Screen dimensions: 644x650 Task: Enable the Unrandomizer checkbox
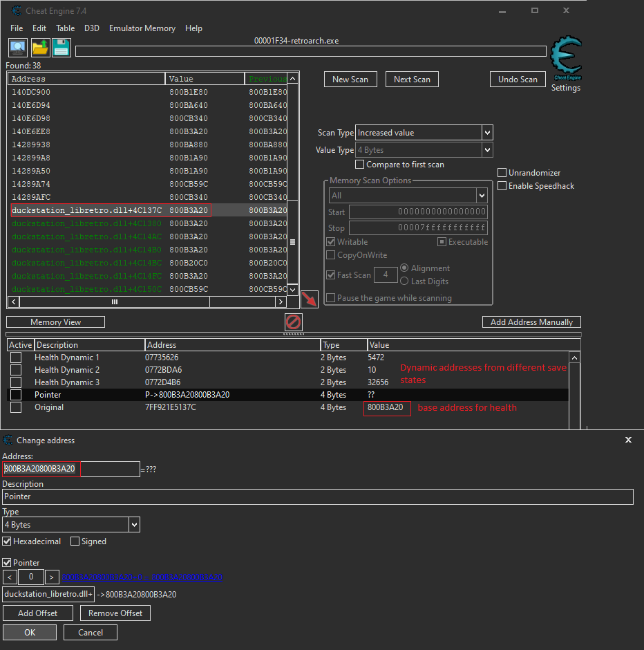[x=502, y=172]
